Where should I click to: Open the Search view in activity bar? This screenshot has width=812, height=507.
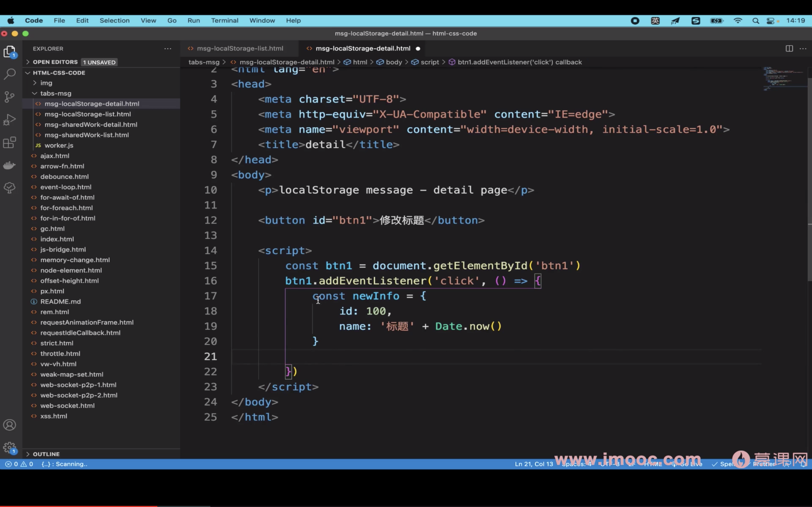10,74
